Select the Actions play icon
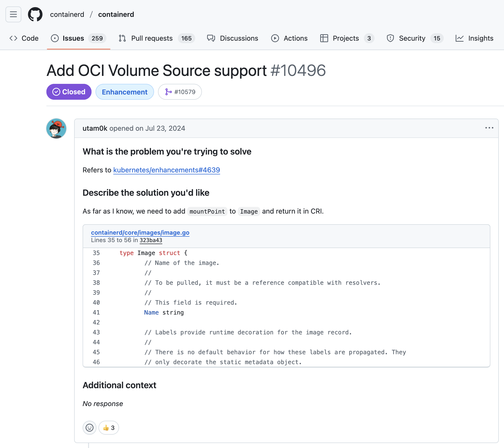 click(x=275, y=38)
